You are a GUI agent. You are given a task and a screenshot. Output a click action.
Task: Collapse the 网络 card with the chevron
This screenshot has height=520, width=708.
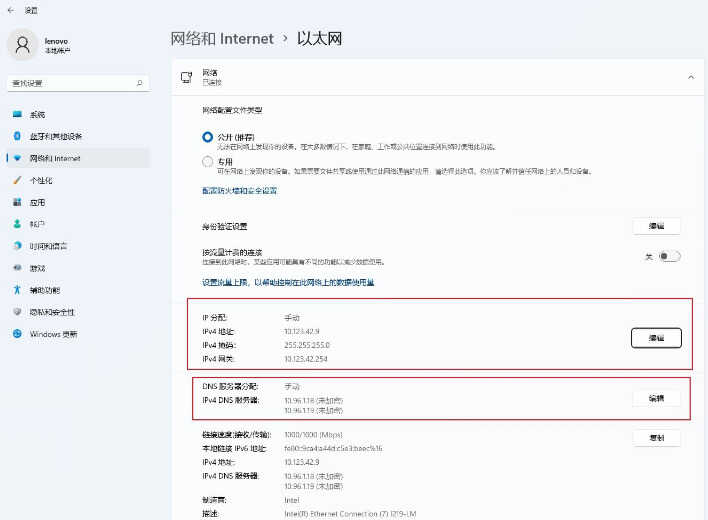point(689,77)
